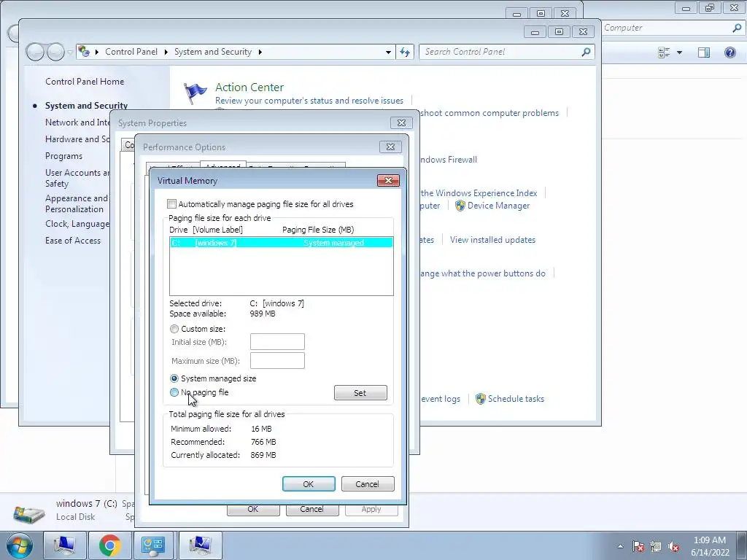Expand arrow after Control Panel breadcrumb
Screen dimensions: 747x560
[x=166, y=52]
